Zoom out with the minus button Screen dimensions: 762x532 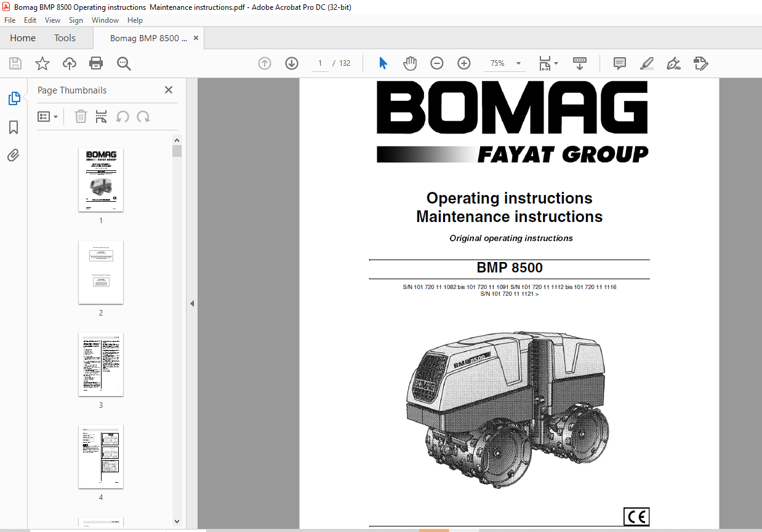click(x=437, y=63)
